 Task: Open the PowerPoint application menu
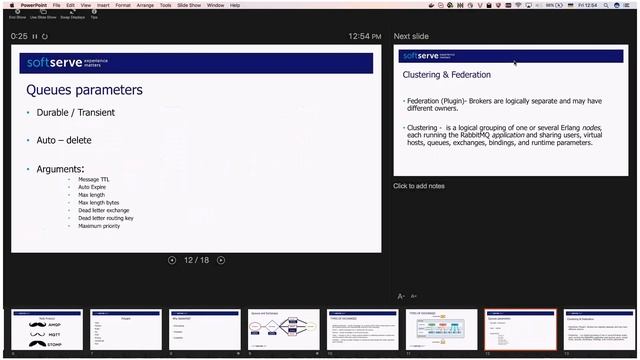click(34, 5)
